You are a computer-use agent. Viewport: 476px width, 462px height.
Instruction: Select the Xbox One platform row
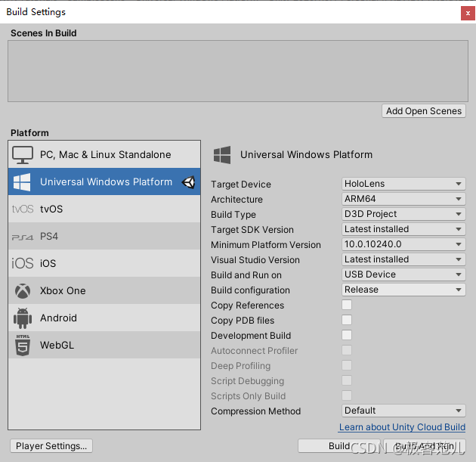coord(104,290)
